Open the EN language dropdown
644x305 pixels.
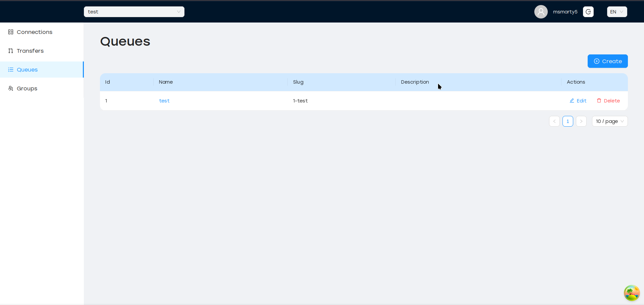click(616, 12)
